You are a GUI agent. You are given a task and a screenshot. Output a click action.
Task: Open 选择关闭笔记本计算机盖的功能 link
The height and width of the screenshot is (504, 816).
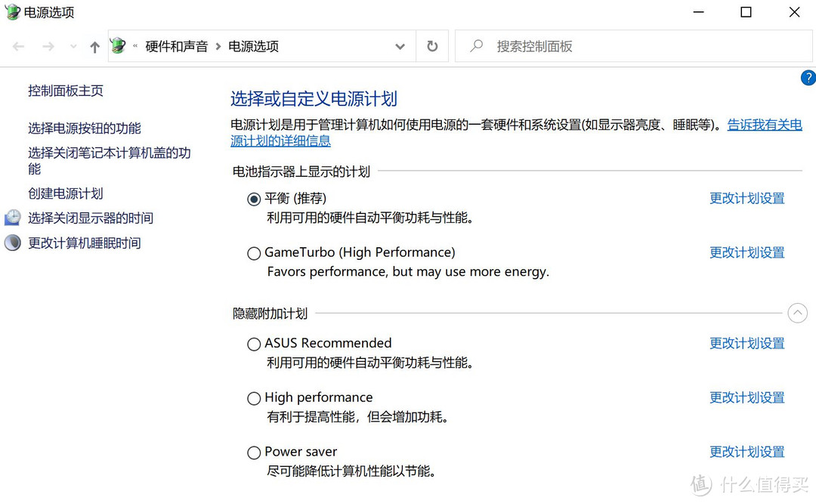pyautogui.click(x=110, y=160)
